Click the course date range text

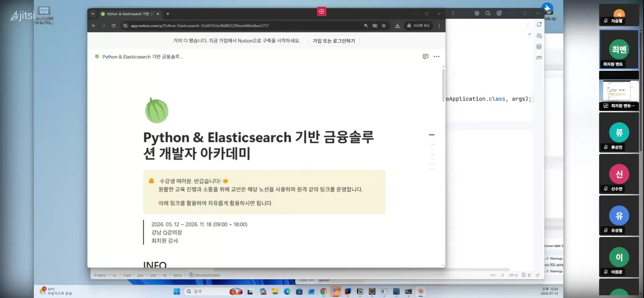coord(199,224)
